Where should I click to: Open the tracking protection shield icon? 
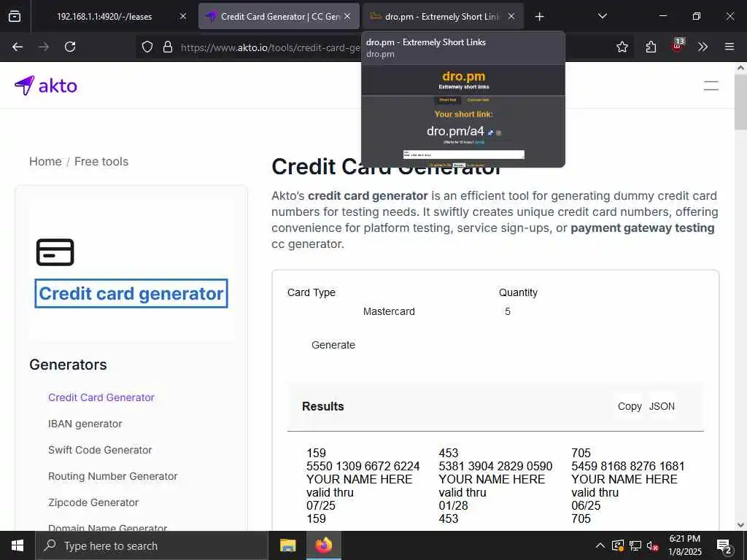point(147,47)
